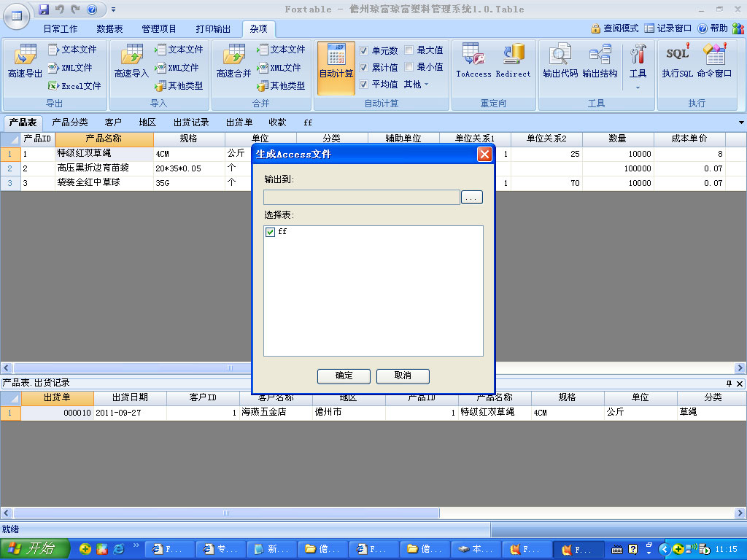The width and height of the screenshot is (747, 560).
Task: Save using the quick access floppy icon
Action: click(x=44, y=9)
